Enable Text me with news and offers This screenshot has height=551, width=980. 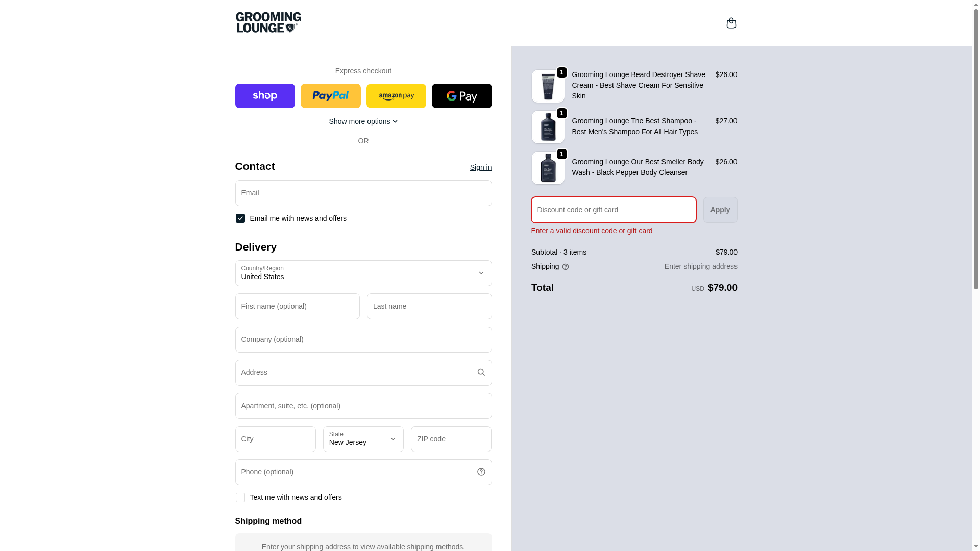coord(240,497)
